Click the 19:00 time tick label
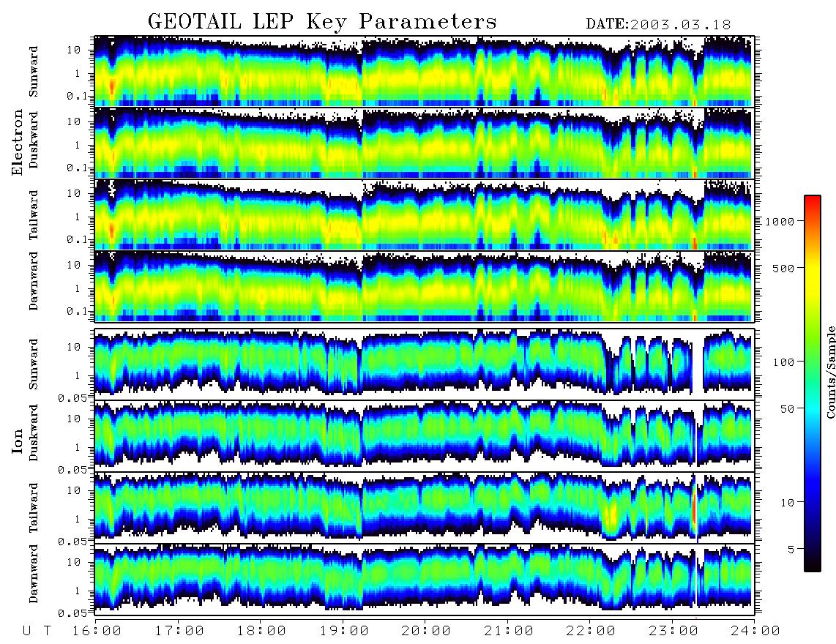836x644 pixels. (x=343, y=631)
